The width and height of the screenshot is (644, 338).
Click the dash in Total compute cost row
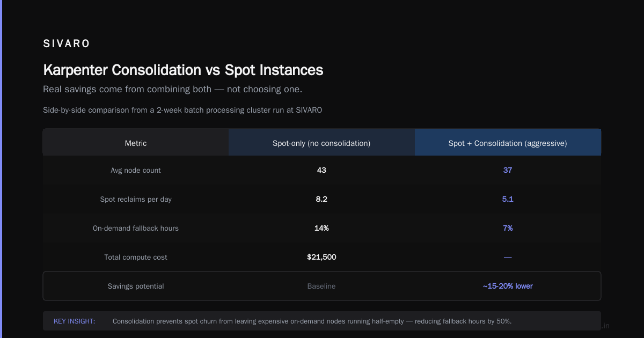tap(508, 257)
